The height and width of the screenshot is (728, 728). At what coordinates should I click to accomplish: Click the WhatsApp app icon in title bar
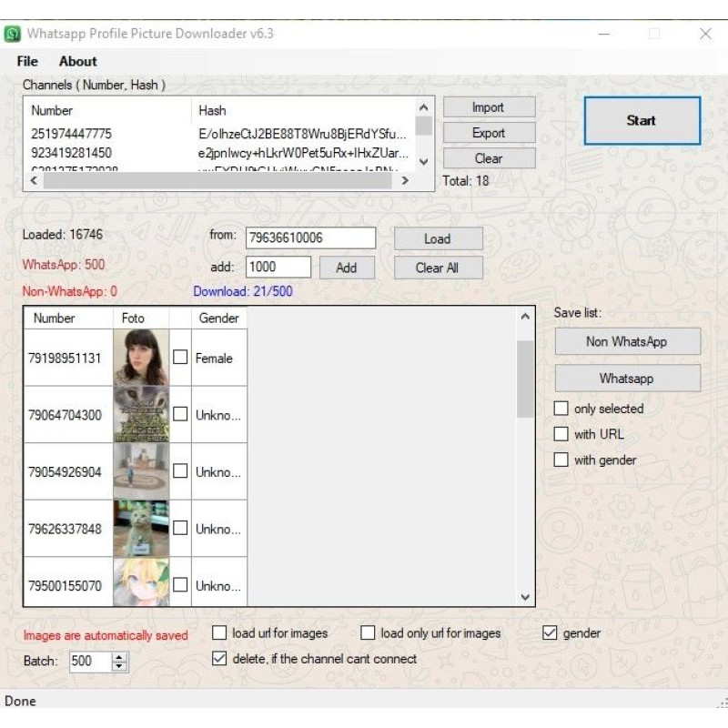(13, 34)
